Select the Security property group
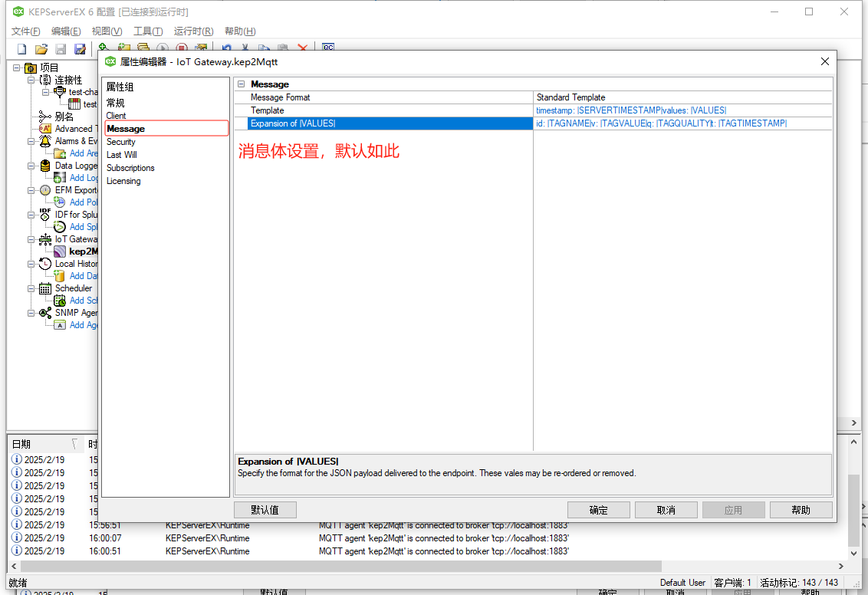The height and width of the screenshot is (595, 868). click(120, 142)
